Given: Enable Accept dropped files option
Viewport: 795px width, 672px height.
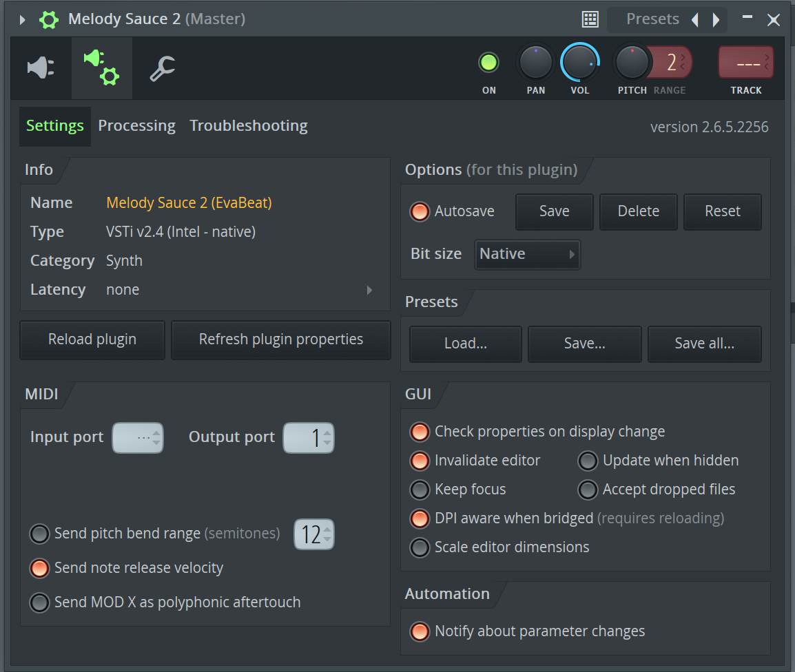Looking at the screenshot, I should (x=588, y=490).
